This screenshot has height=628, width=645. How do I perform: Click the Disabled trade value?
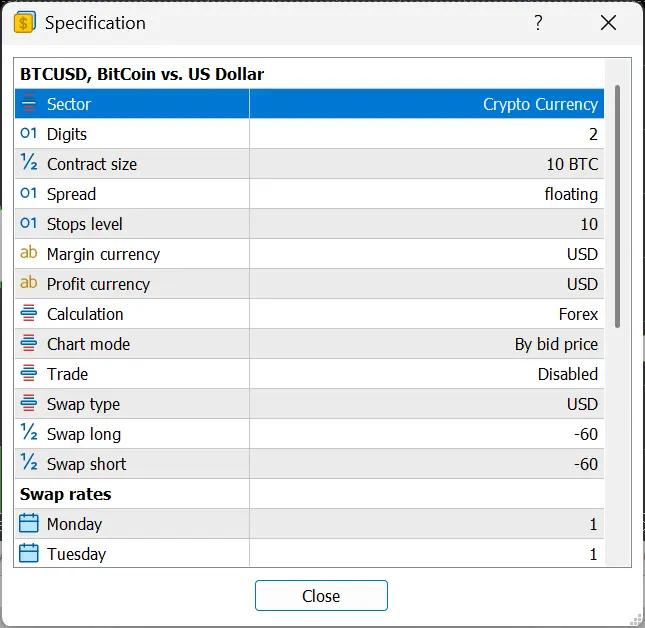coord(568,375)
